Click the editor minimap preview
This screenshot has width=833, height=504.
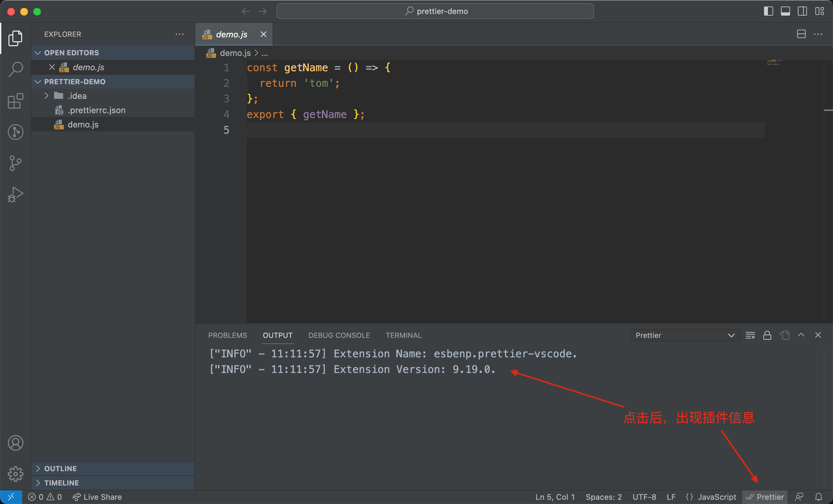click(x=774, y=62)
